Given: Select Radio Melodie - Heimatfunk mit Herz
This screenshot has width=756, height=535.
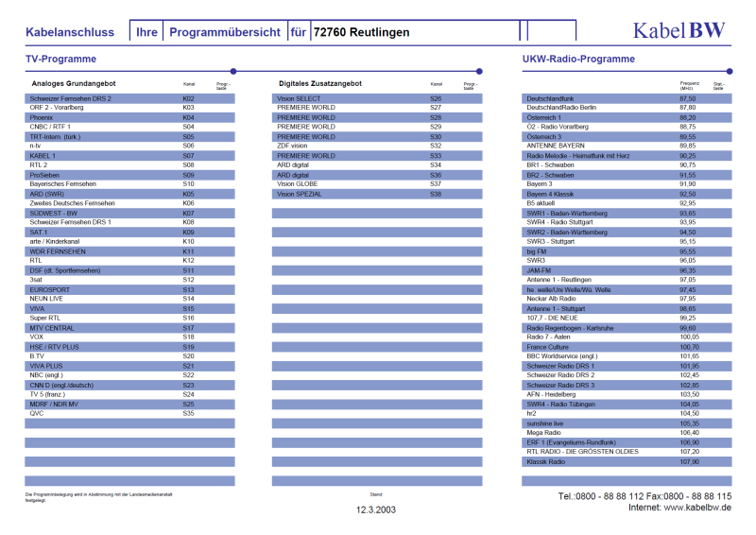Looking at the screenshot, I should [x=627, y=156].
